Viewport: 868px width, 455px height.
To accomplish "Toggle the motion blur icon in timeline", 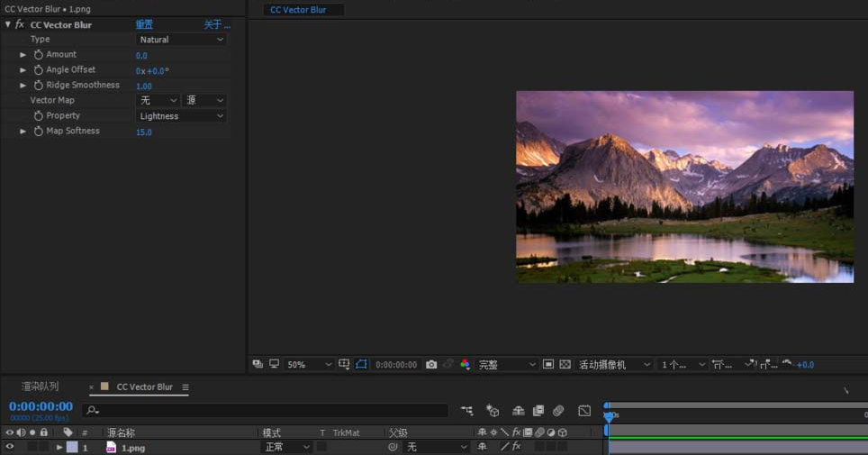I will tap(558, 411).
